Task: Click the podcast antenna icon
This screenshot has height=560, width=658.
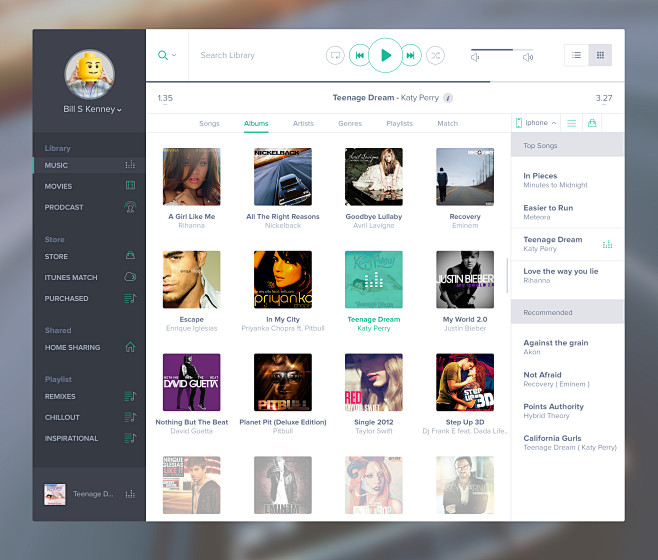Action: 130,207
